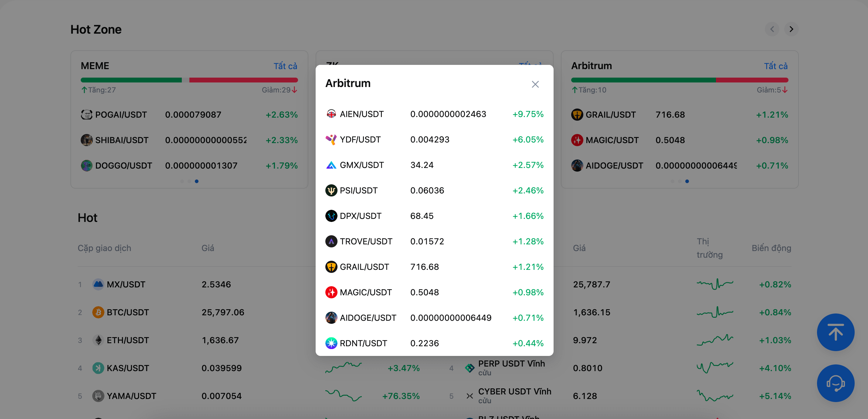Select middle pagination dot in Arbitrum card
The image size is (868, 419).
pos(680,181)
